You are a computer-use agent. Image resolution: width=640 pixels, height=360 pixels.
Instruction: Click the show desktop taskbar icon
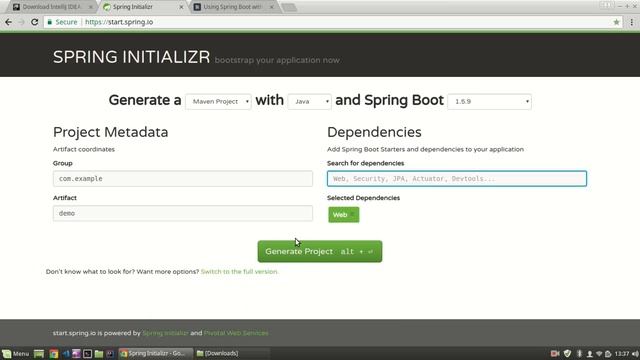point(39,353)
